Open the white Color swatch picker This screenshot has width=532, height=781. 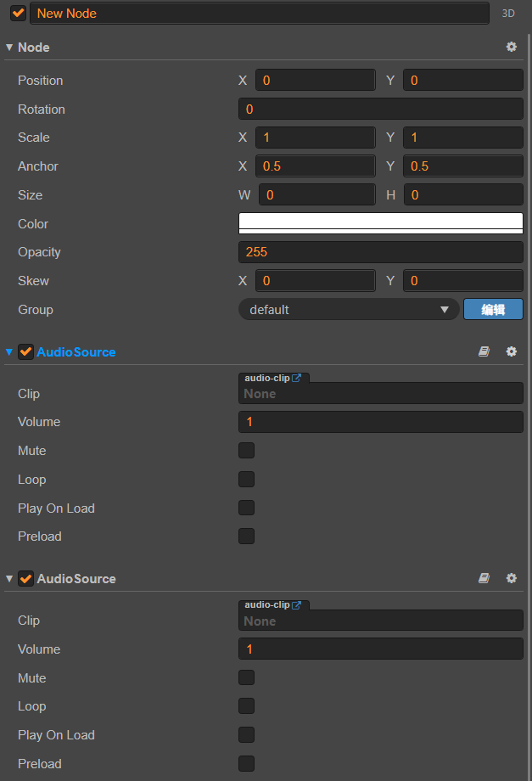point(380,223)
